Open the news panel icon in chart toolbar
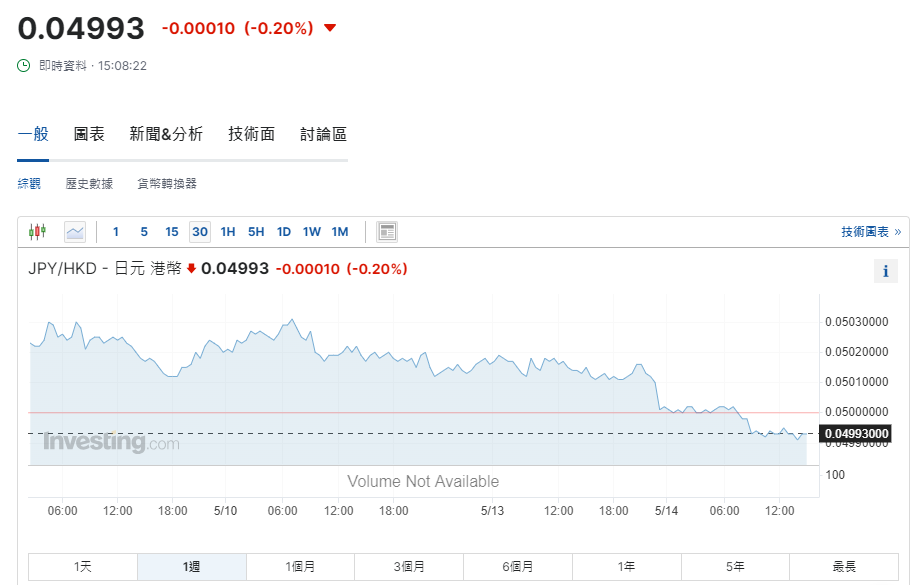Screen dimensions: 917x585 point(387,232)
